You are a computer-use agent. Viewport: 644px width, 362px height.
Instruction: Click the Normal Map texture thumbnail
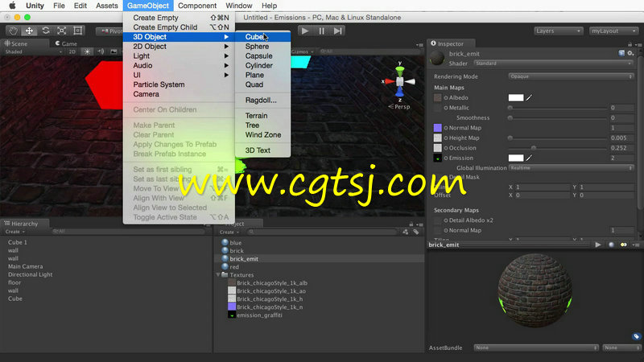click(437, 128)
